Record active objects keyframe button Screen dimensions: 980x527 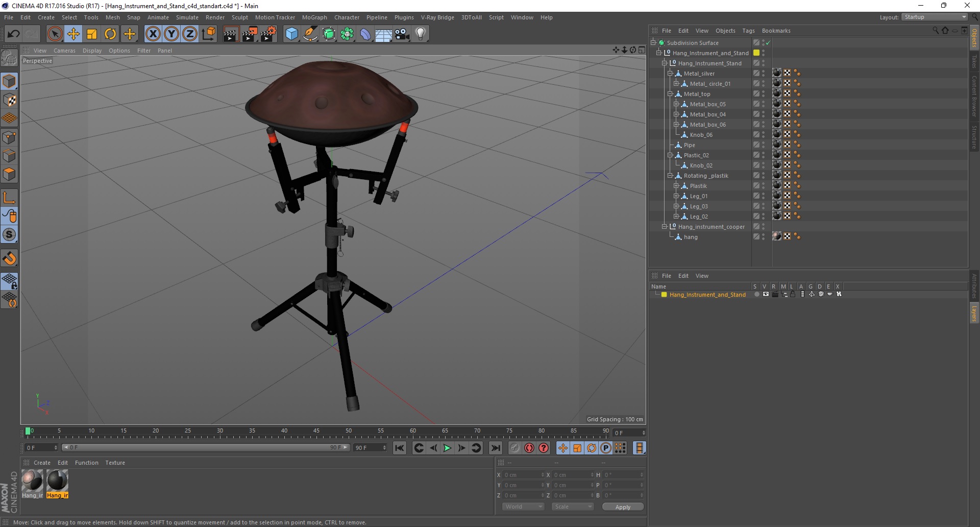click(x=515, y=448)
